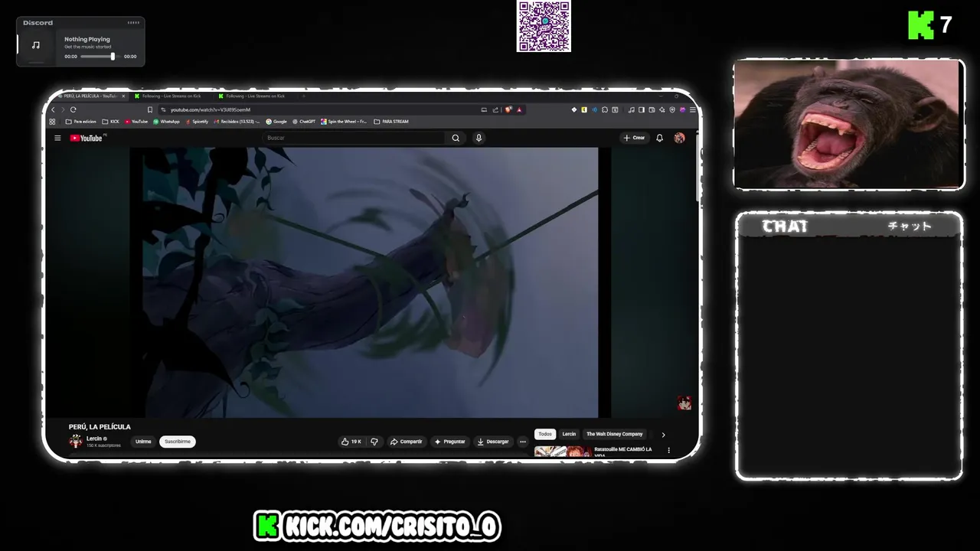The height and width of the screenshot is (551, 980).
Task: Open the WhatsApp bookmark
Action: click(x=167, y=121)
